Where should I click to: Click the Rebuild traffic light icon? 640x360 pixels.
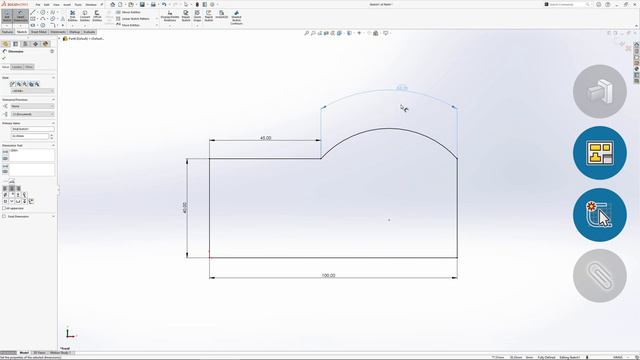click(x=197, y=4)
